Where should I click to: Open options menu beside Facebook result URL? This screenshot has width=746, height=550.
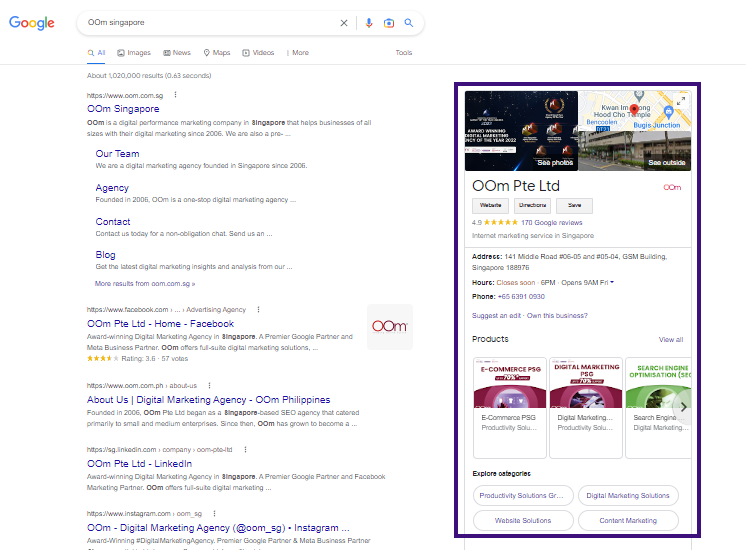coord(258,309)
